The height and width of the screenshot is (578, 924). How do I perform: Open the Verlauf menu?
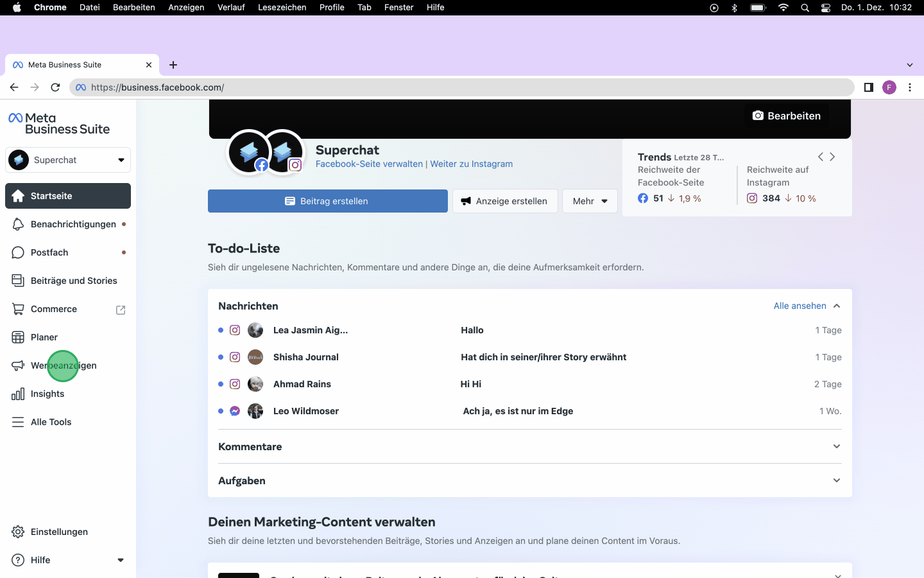pyautogui.click(x=231, y=8)
